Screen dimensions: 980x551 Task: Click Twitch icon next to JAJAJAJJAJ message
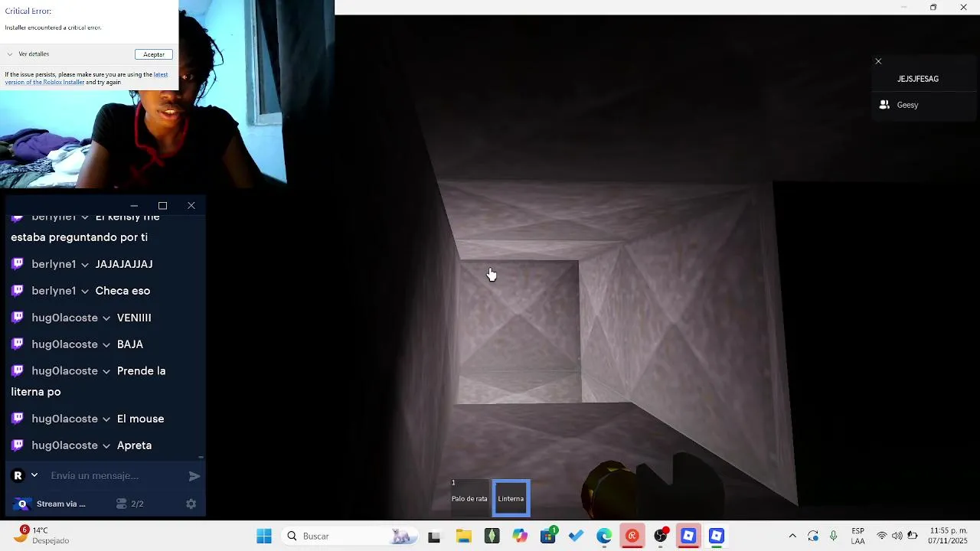point(18,264)
